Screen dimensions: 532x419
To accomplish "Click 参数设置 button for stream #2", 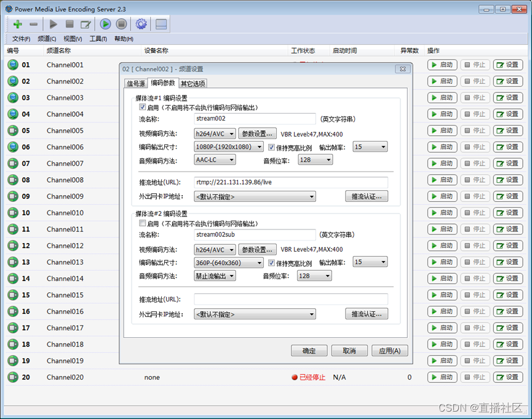I will click(x=257, y=250).
